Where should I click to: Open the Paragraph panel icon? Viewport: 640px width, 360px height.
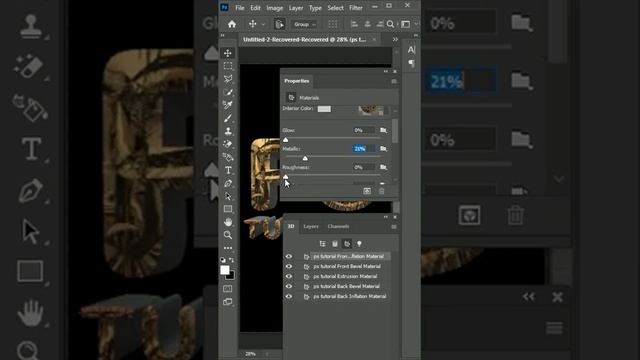pos(411,63)
